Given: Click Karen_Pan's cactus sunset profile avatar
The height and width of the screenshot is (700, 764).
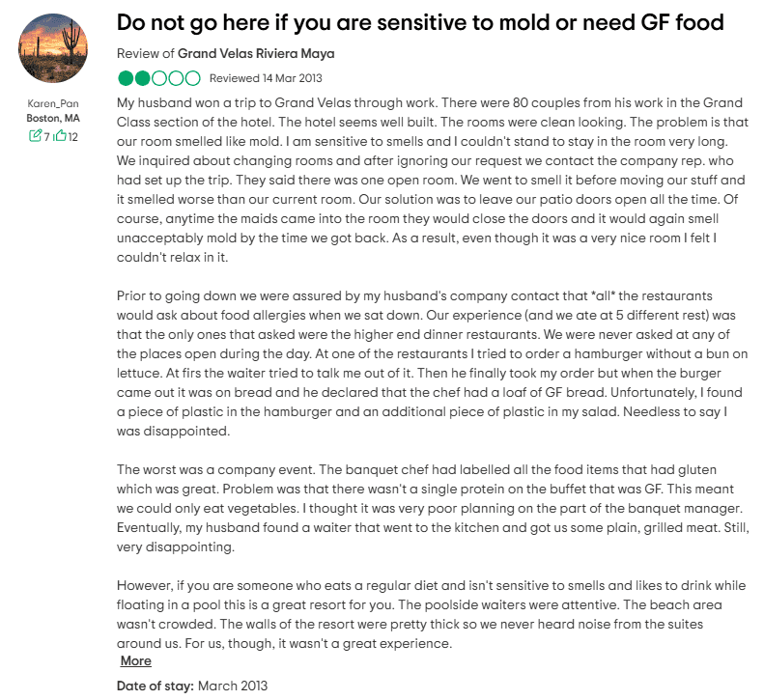Looking at the screenshot, I should click(x=53, y=49).
